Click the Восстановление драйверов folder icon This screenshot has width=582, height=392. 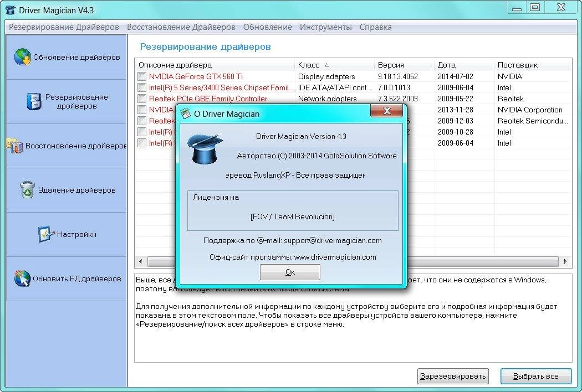[x=15, y=146]
